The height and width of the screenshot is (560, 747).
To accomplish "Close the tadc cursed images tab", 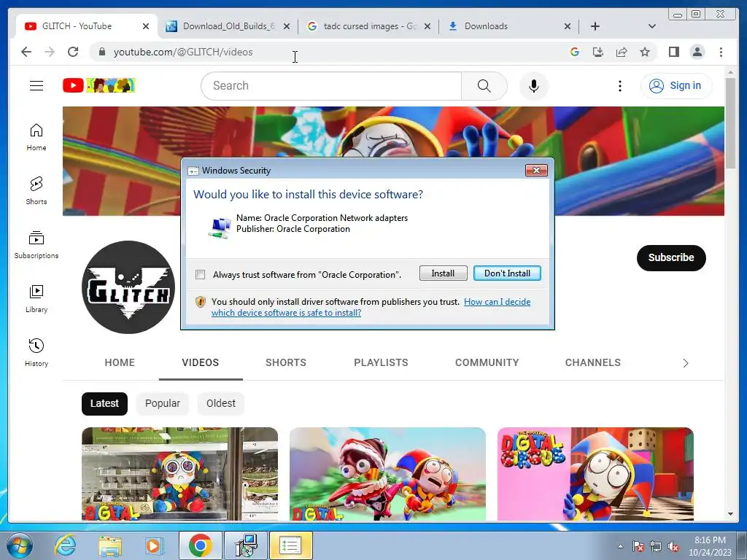I will [427, 26].
